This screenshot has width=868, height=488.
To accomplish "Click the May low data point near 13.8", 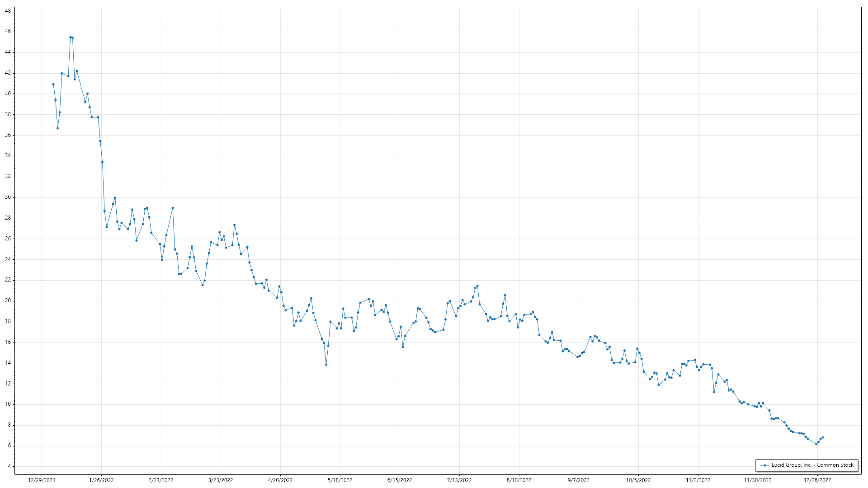I will click(x=326, y=365).
